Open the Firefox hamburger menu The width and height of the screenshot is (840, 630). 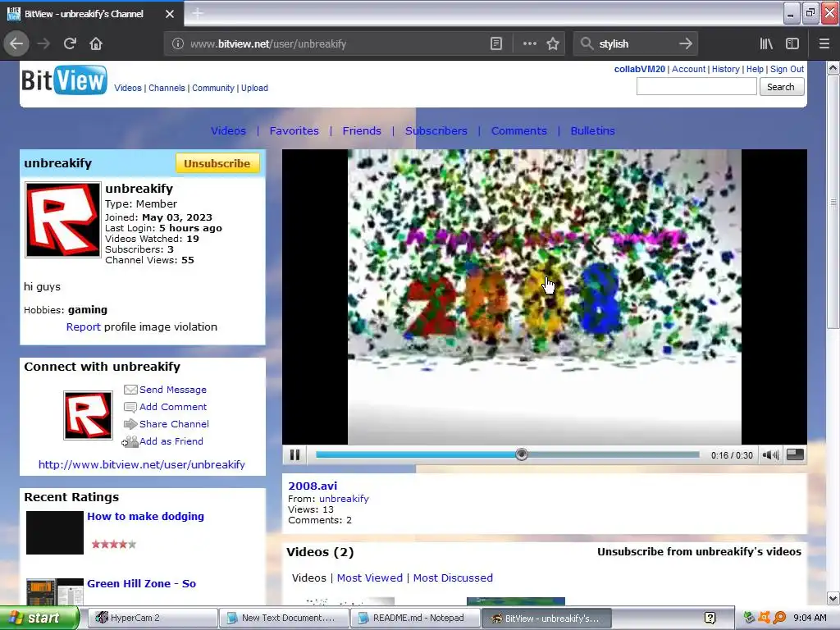824,44
